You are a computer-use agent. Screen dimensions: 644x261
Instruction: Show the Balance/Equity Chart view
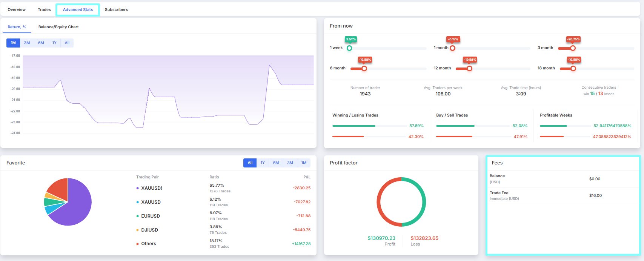click(x=58, y=27)
